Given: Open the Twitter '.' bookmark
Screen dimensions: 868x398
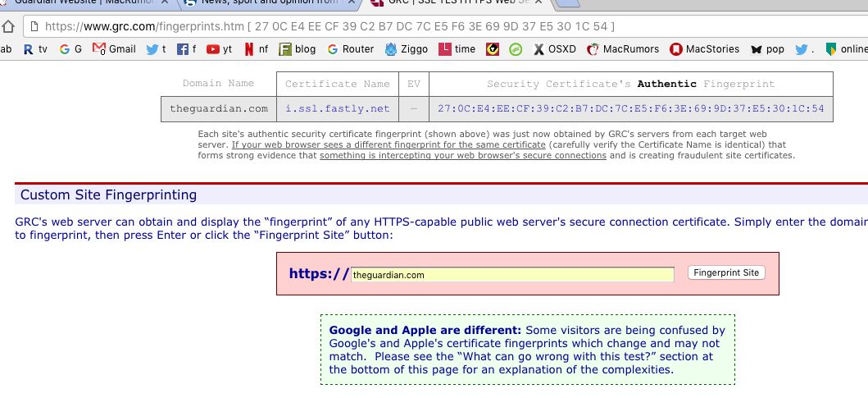Looking at the screenshot, I should (805, 49).
